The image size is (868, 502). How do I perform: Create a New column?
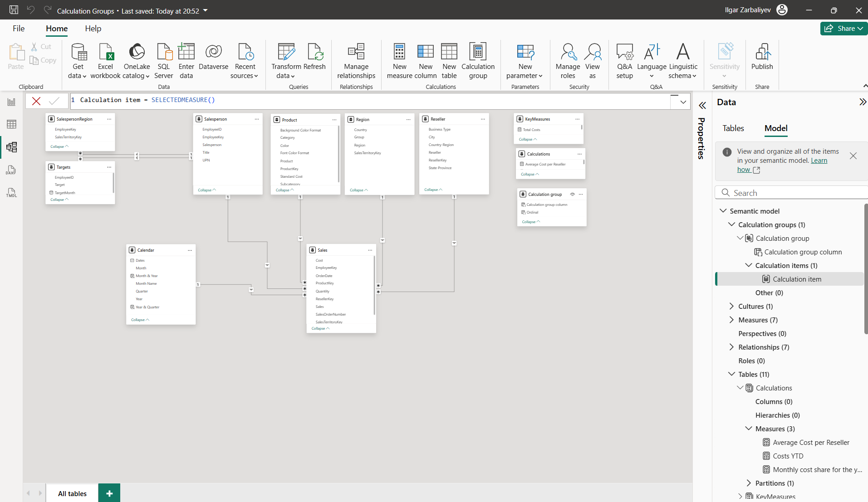coord(426,61)
